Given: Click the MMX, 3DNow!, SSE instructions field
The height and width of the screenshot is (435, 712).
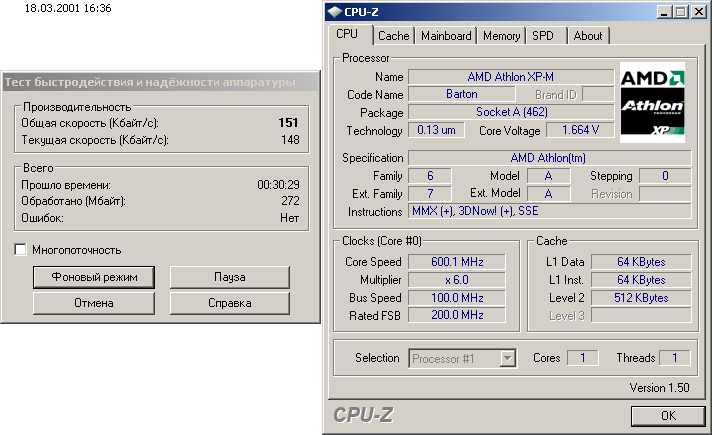Looking at the screenshot, I should pos(549,211).
